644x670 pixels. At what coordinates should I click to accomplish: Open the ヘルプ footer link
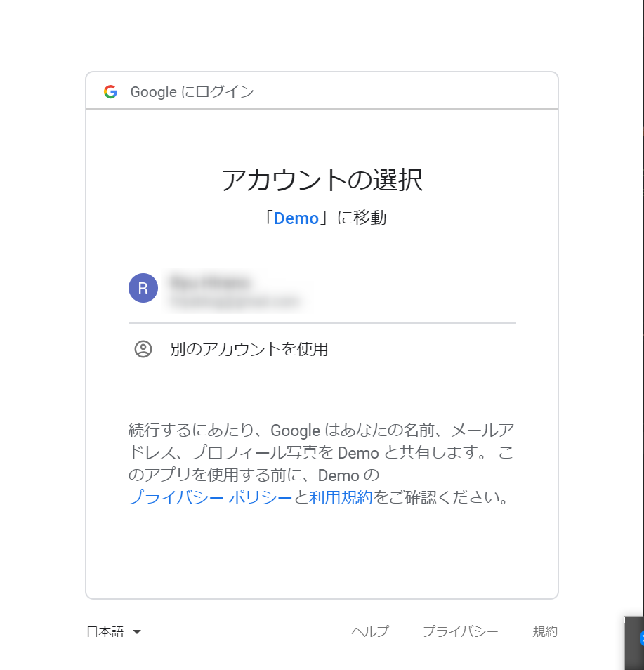tap(370, 631)
